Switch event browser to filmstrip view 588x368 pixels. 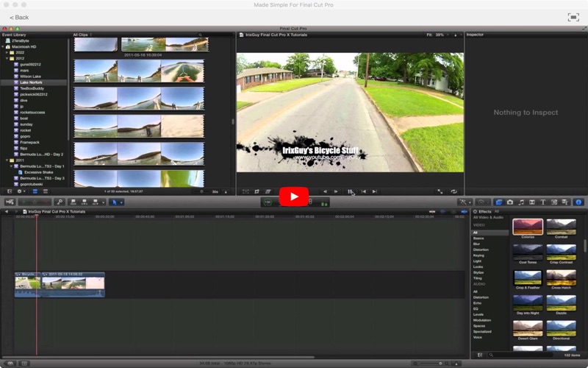point(35,191)
